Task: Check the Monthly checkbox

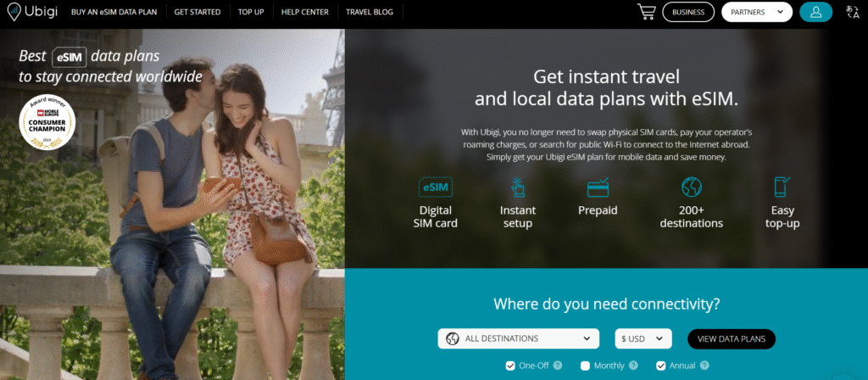Action: (585, 366)
